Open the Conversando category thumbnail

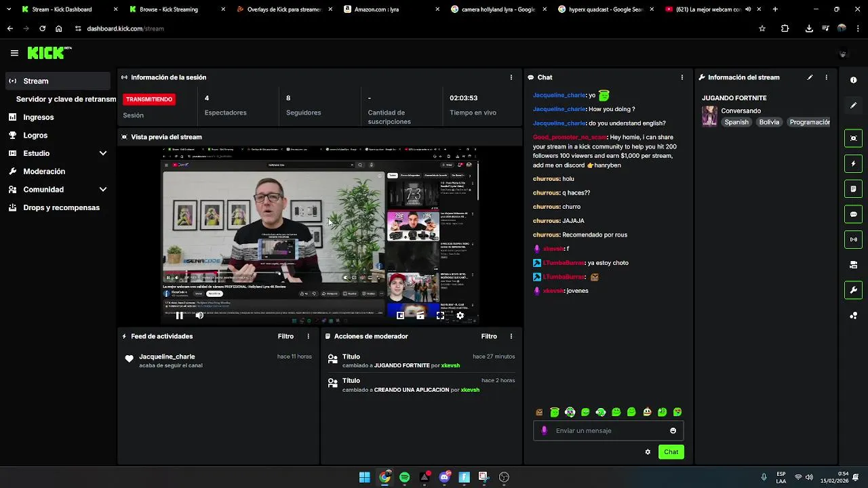click(709, 116)
